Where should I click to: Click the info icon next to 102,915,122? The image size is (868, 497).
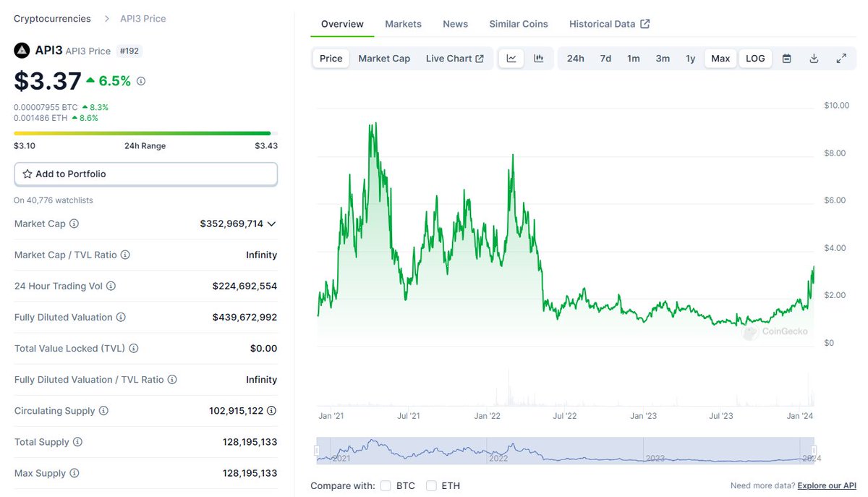(x=271, y=411)
